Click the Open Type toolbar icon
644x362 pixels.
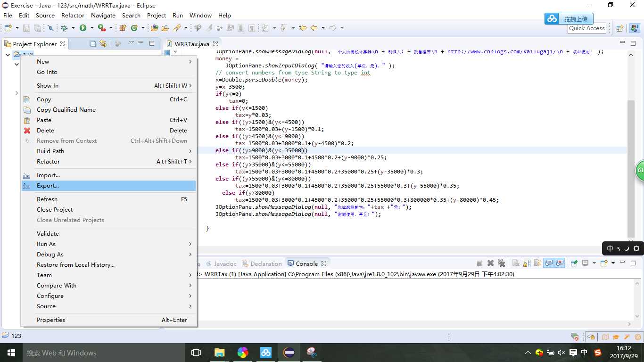[x=154, y=28]
